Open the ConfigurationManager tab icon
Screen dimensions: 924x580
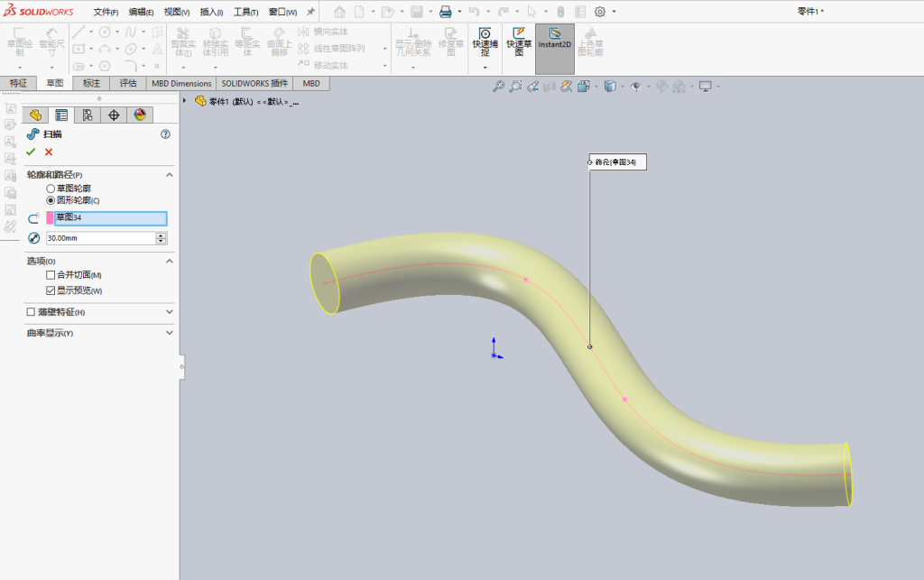pyautogui.click(x=88, y=115)
